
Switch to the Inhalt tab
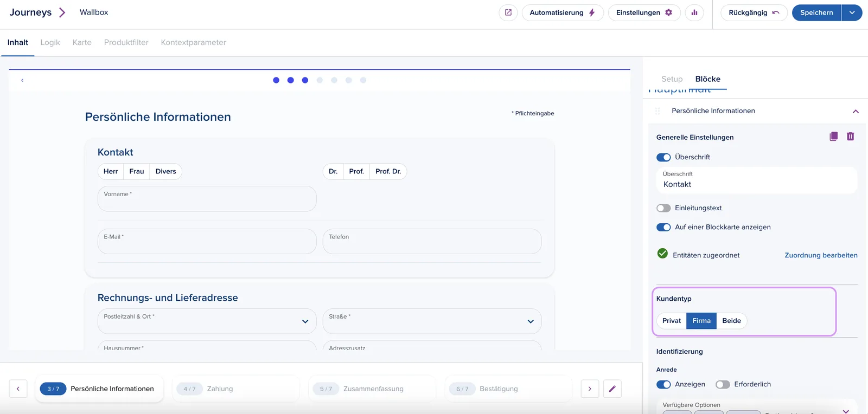coord(18,42)
